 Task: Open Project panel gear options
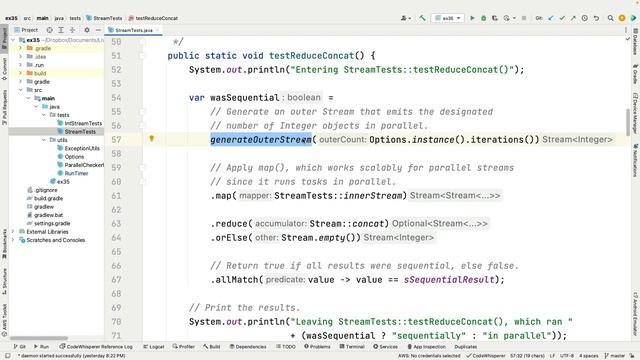coord(87,30)
